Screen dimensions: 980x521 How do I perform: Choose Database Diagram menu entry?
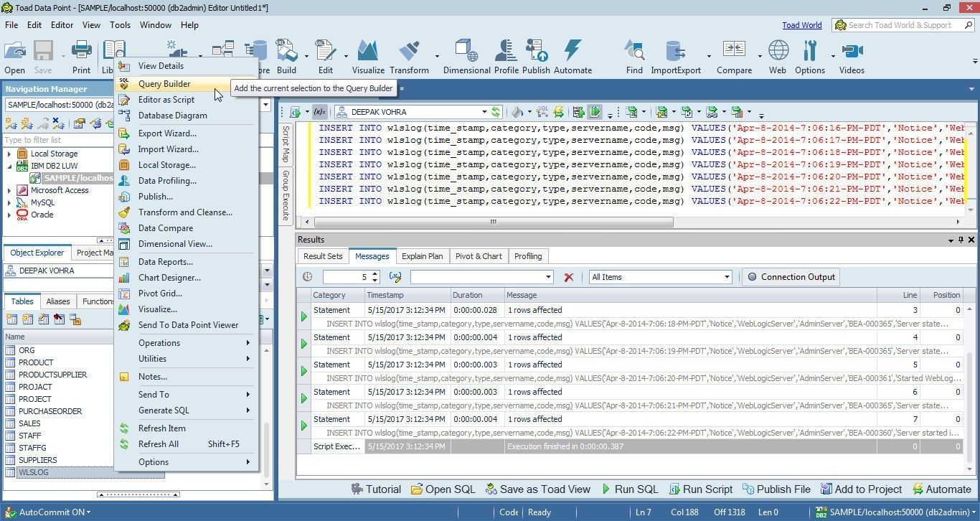[186, 116]
